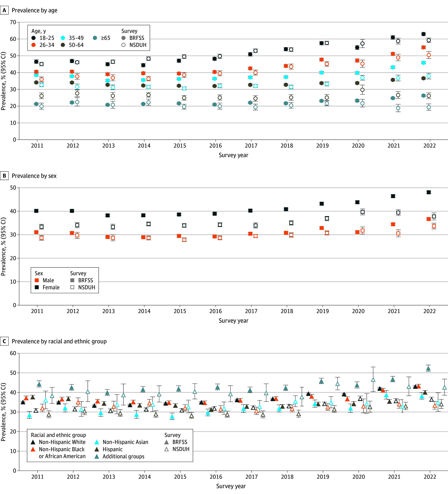Click the Non-Hispanic White triangle legend marker
Screen dimensions: 448x494
[33, 442]
